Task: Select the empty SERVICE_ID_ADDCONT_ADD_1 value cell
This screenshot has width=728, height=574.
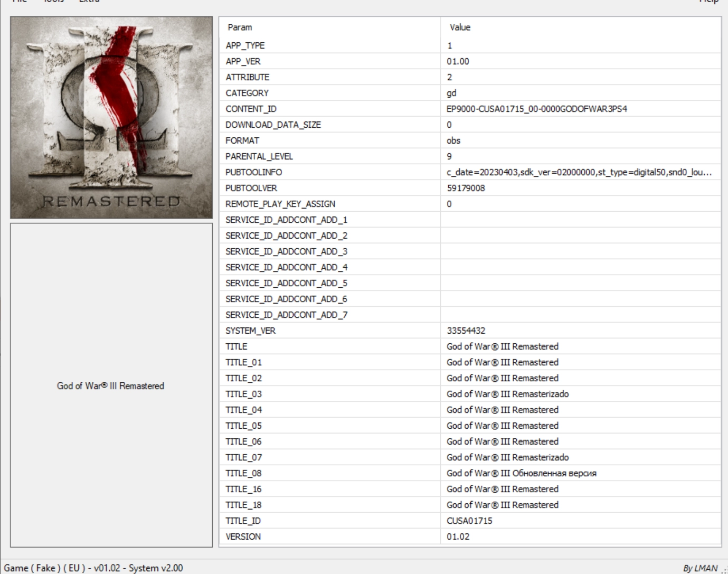Action: coord(580,220)
